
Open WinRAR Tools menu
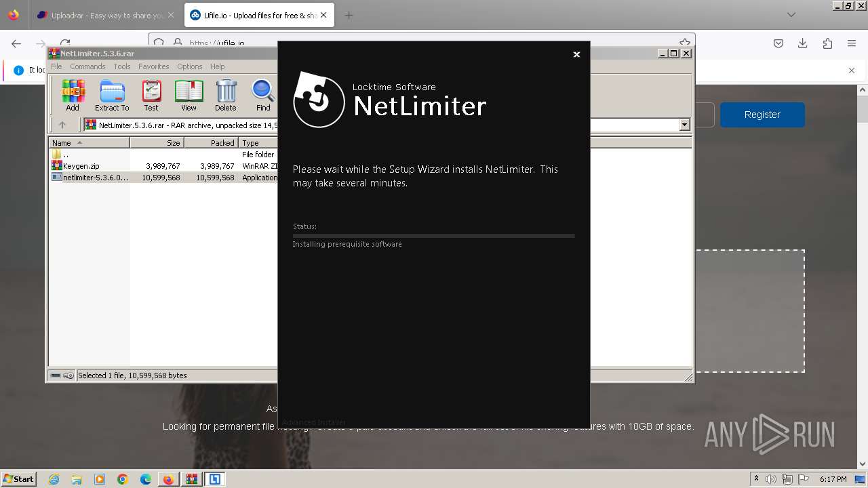(122, 66)
